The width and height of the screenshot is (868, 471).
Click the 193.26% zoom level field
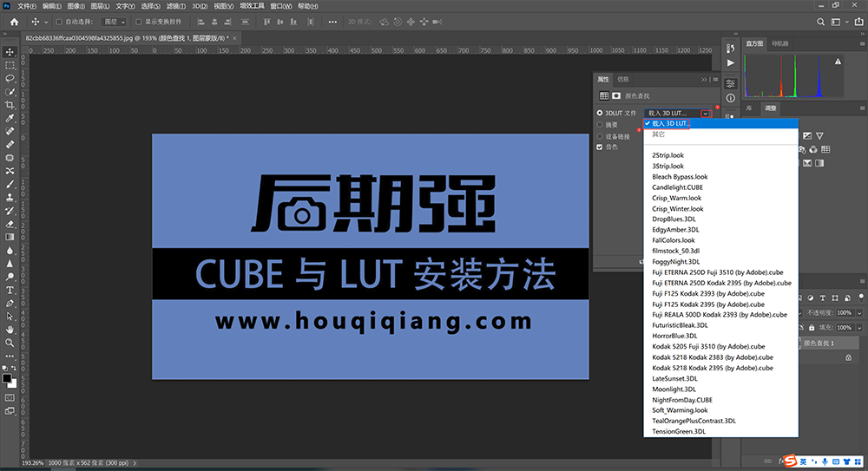click(32, 462)
